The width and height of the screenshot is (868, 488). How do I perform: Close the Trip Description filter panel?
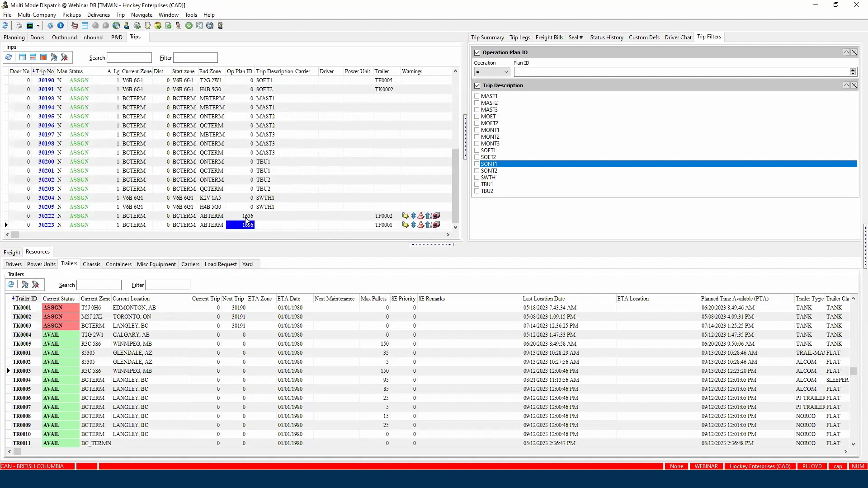click(854, 85)
